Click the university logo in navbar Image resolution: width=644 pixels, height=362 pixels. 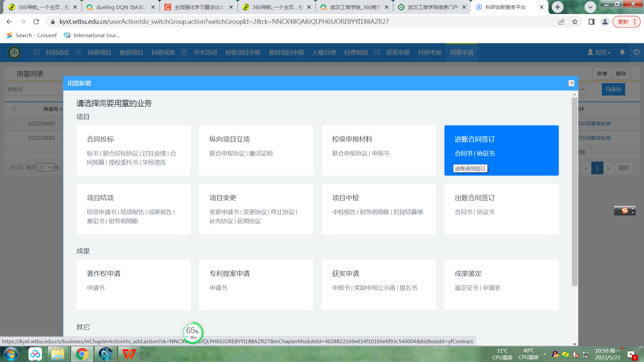tap(14, 53)
